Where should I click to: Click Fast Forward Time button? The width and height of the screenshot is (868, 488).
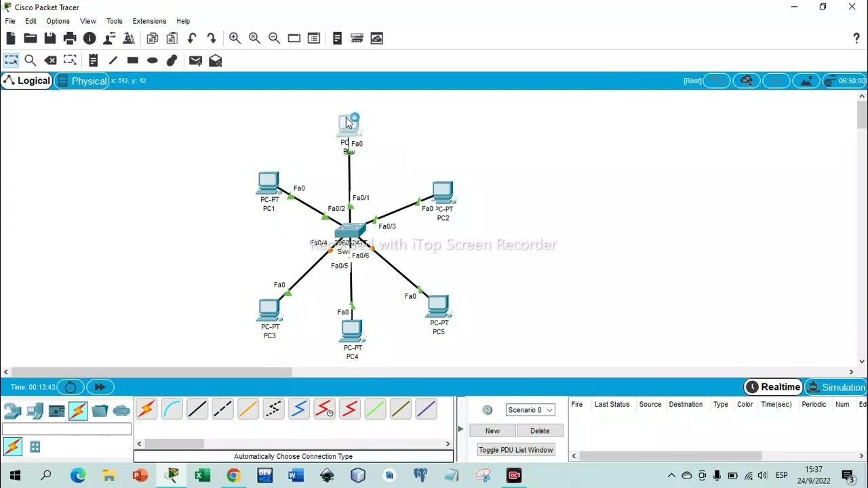(x=100, y=387)
